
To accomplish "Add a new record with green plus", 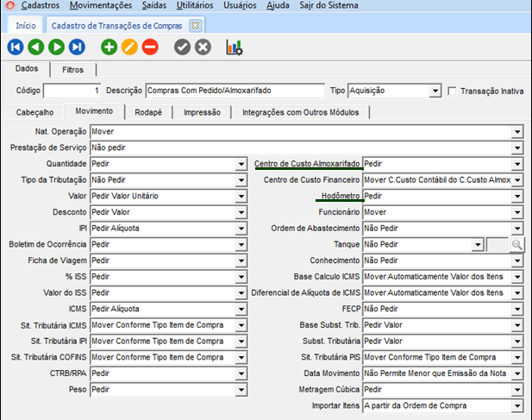I will pyautogui.click(x=109, y=47).
